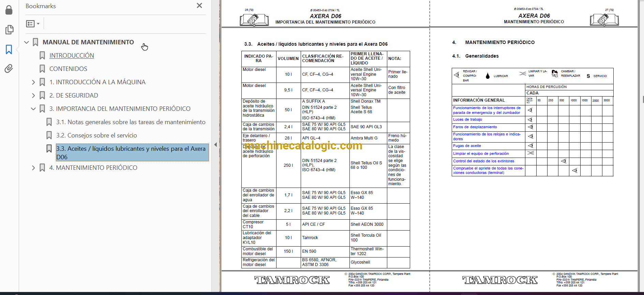Open link Compruebe el apriete de todas las conexiones
The image size is (644, 295).
pyautogui.click(x=488, y=170)
